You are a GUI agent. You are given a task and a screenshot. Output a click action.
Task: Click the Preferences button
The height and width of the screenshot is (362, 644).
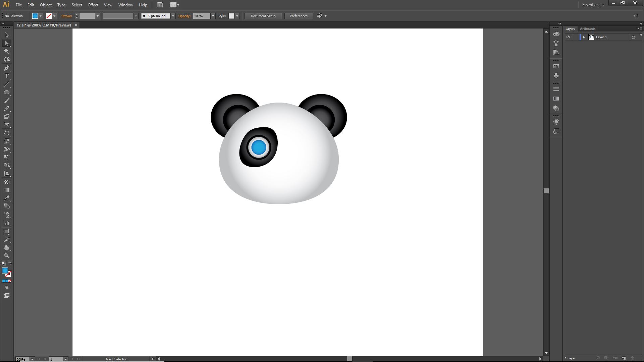click(x=298, y=16)
